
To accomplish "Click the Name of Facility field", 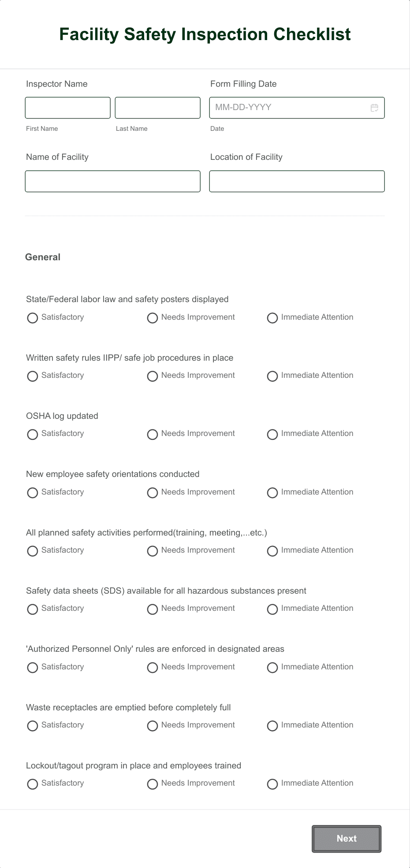I will [x=113, y=181].
